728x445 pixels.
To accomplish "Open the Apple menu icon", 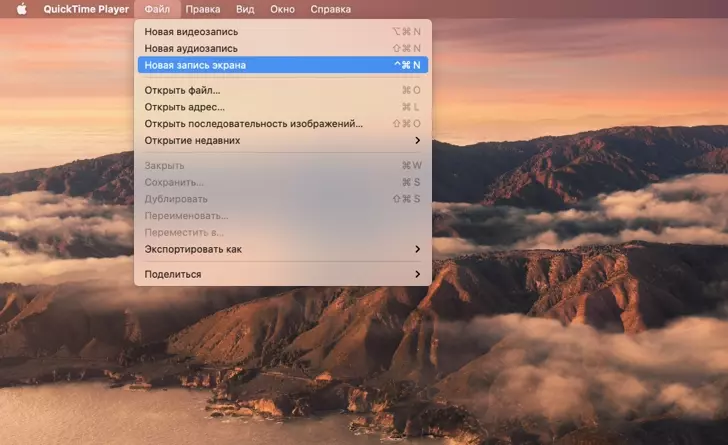I will [22, 9].
